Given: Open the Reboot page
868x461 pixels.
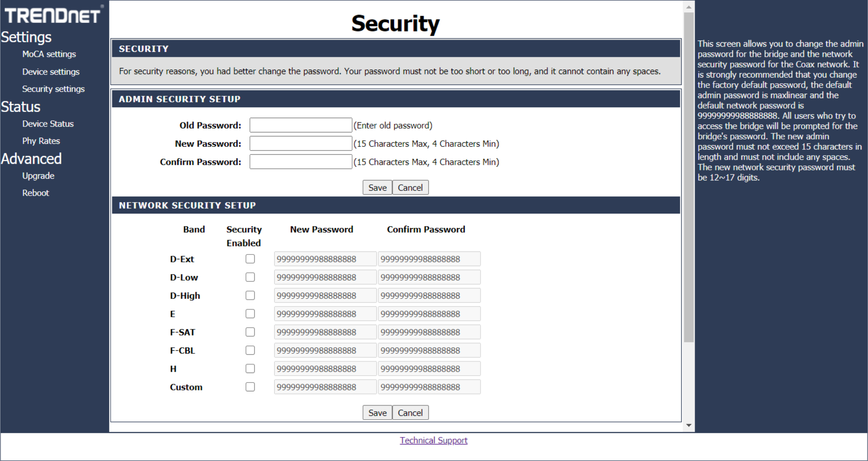Looking at the screenshot, I should (36, 193).
